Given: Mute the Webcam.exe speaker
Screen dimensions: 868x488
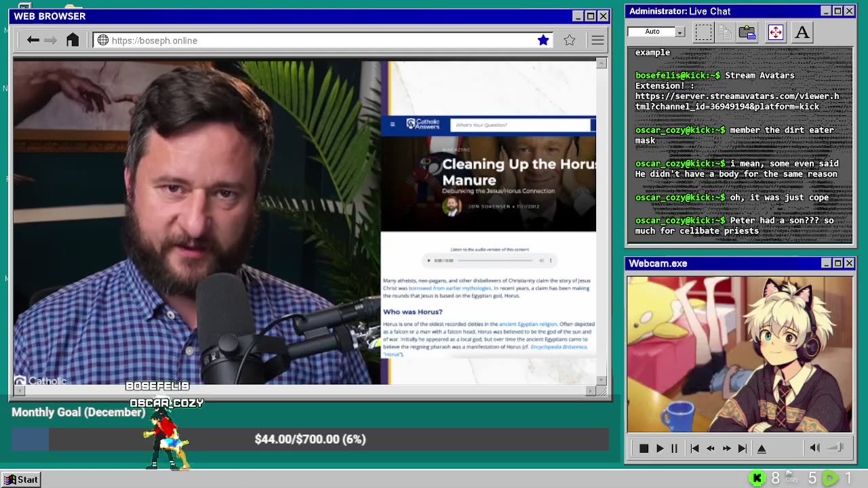Looking at the screenshot, I should point(815,447).
